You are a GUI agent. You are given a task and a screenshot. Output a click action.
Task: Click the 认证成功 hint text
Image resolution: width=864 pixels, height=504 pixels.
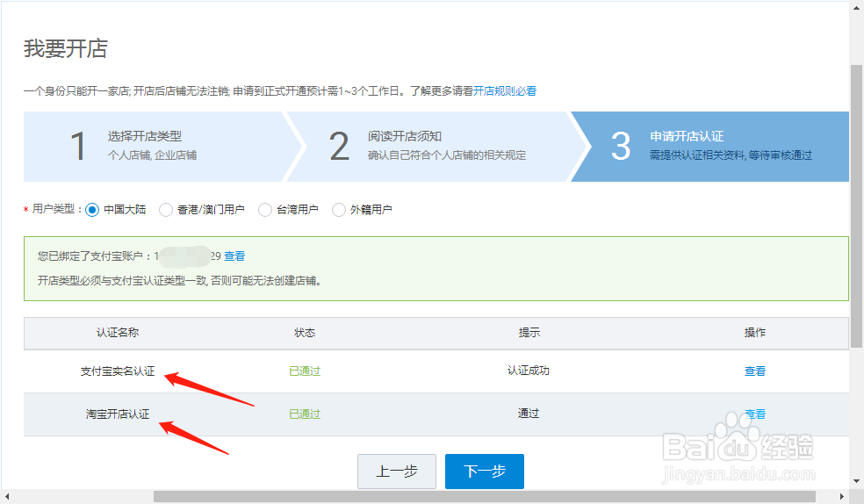pyautogui.click(x=528, y=371)
